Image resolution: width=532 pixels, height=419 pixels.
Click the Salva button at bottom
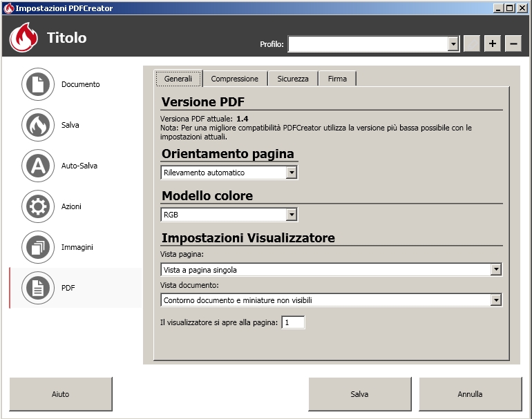click(x=360, y=394)
